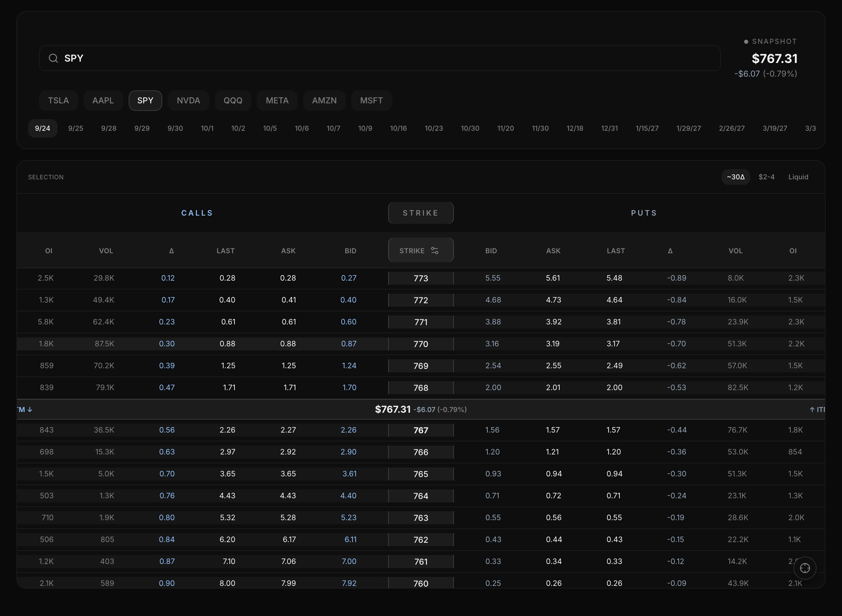This screenshot has height=616, width=842.
Task: Focus the SPY ticker search field
Action: [x=380, y=58]
